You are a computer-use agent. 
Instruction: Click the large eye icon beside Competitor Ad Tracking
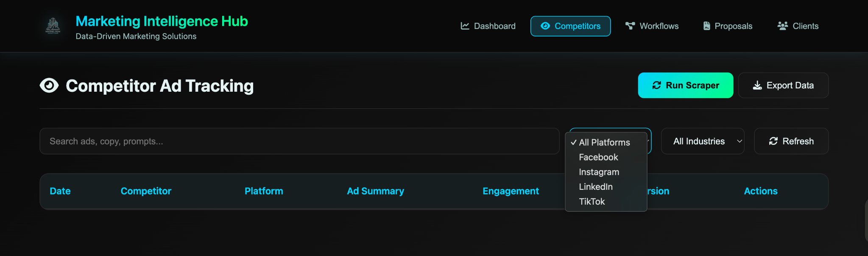49,85
